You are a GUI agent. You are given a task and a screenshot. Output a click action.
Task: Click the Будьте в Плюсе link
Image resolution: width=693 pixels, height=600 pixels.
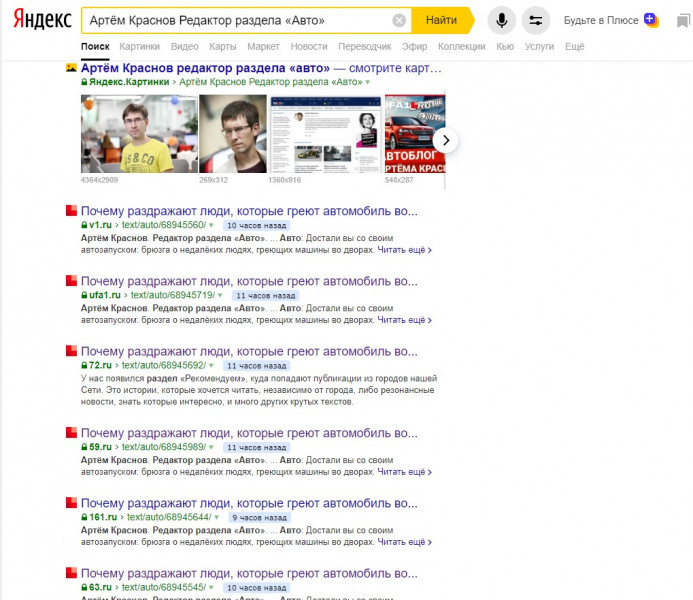[601, 20]
